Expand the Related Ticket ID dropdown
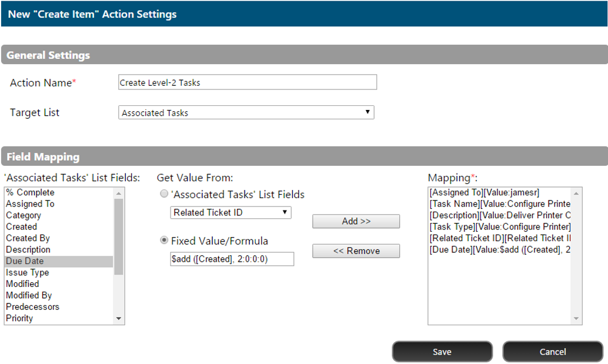 click(230, 212)
